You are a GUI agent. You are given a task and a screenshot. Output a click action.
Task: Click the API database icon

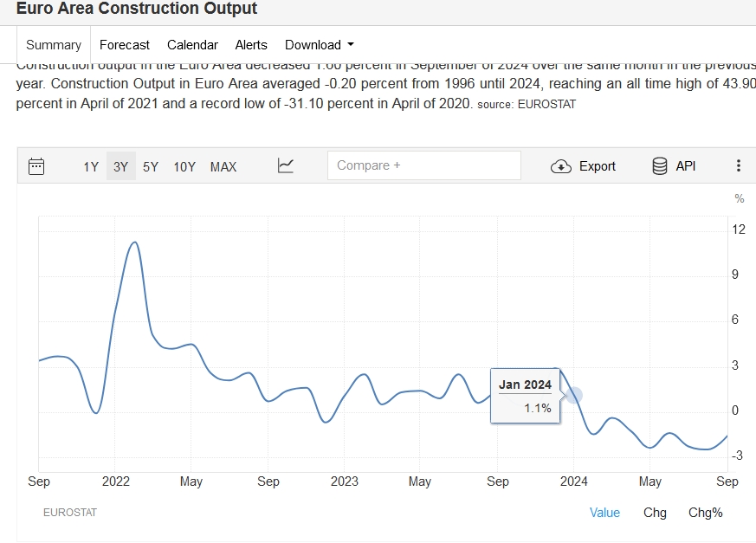(660, 166)
